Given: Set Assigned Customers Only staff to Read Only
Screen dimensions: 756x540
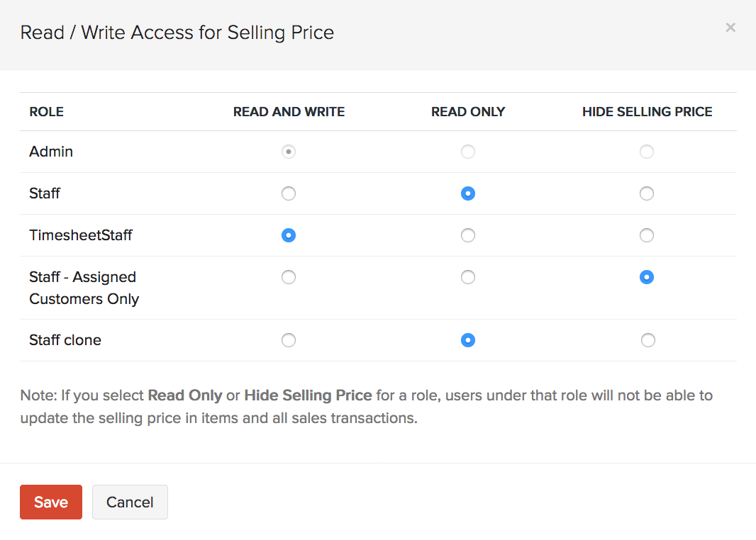Looking at the screenshot, I should [468, 277].
